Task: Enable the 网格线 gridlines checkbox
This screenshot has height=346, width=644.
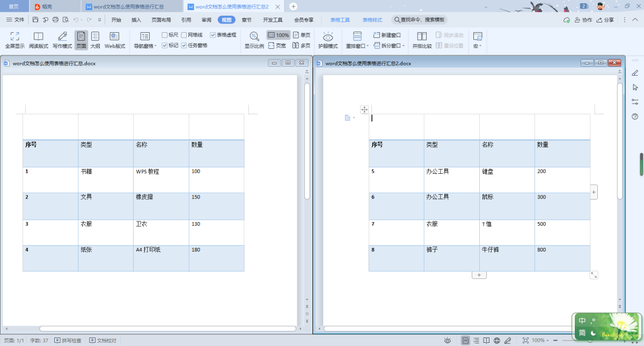Action: coord(184,35)
